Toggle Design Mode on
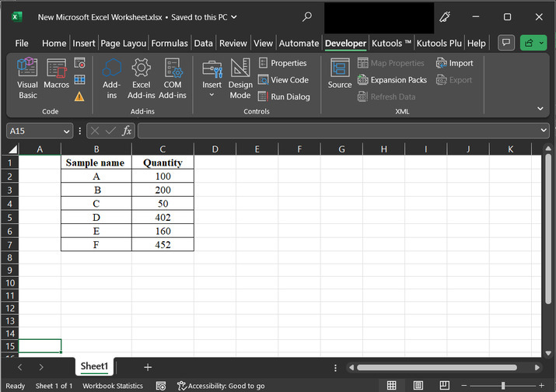 [x=240, y=78]
